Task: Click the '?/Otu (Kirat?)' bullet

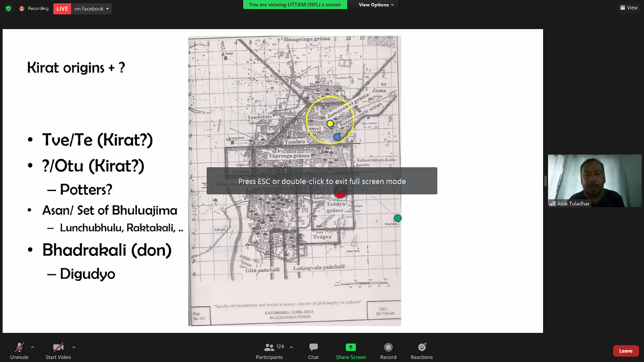Action: (x=93, y=166)
